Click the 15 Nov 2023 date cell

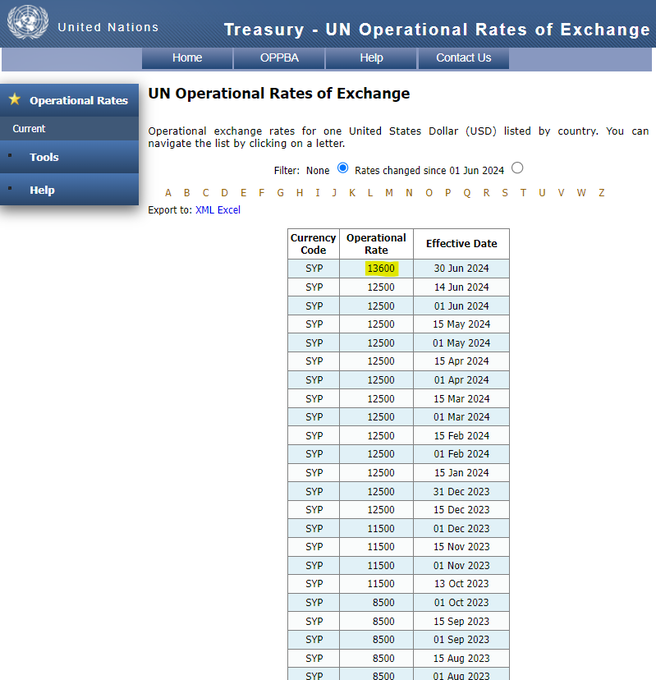click(461, 547)
